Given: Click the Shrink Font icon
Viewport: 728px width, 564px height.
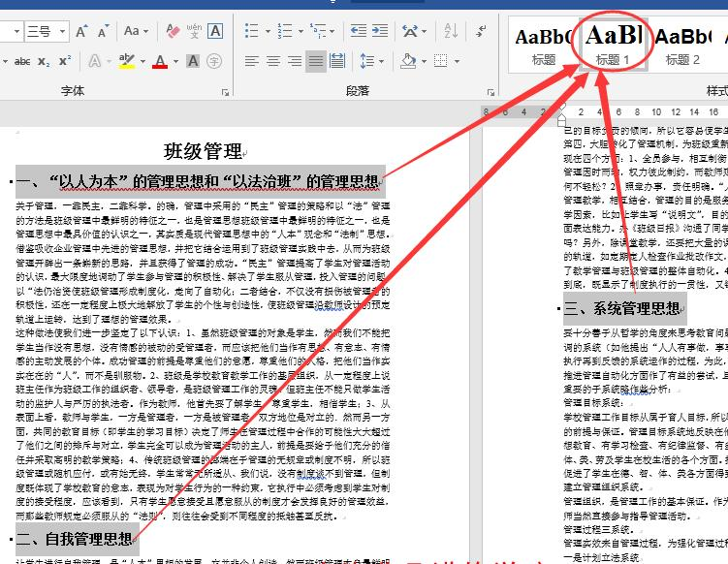Looking at the screenshot, I should 103,31.
